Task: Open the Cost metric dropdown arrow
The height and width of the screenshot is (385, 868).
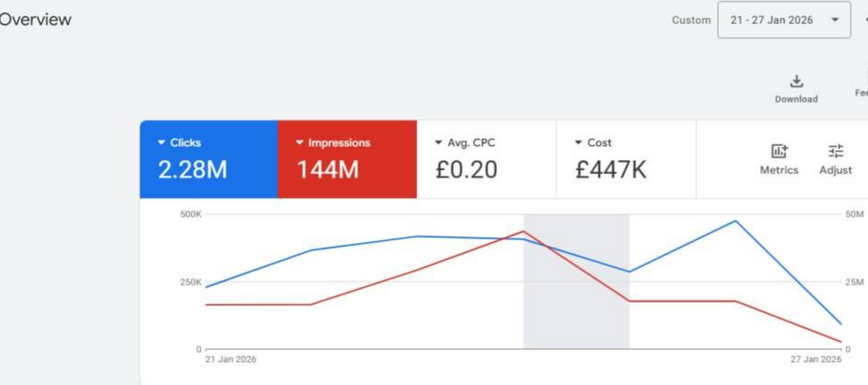Action: (579, 142)
